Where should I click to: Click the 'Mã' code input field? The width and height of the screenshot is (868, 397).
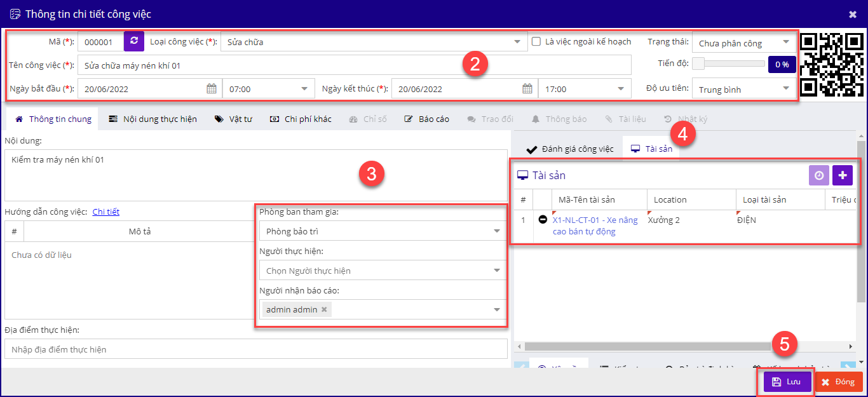tap(100, 43)
